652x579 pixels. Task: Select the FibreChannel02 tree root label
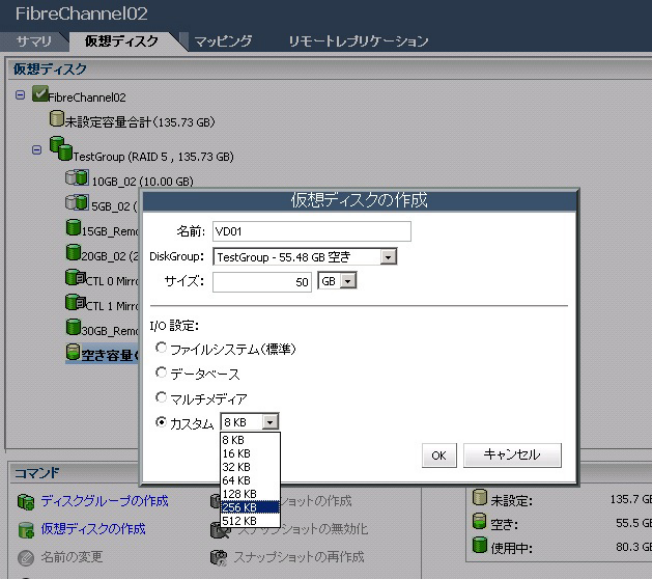coord(87,97)
